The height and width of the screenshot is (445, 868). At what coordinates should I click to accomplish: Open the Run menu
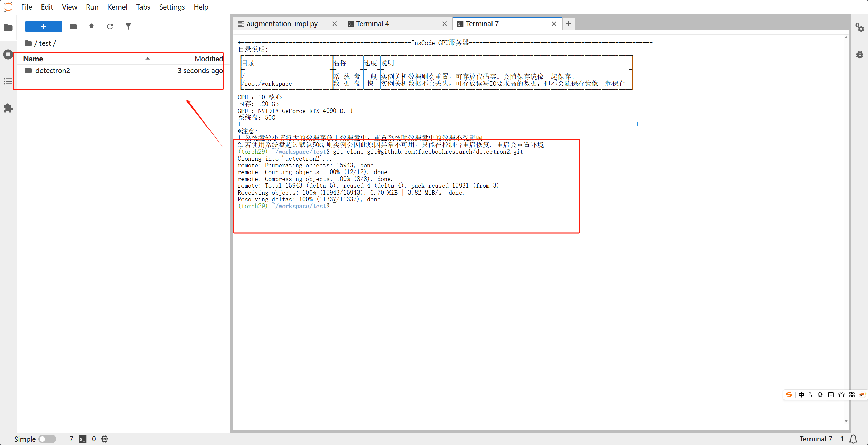(92, 7)
